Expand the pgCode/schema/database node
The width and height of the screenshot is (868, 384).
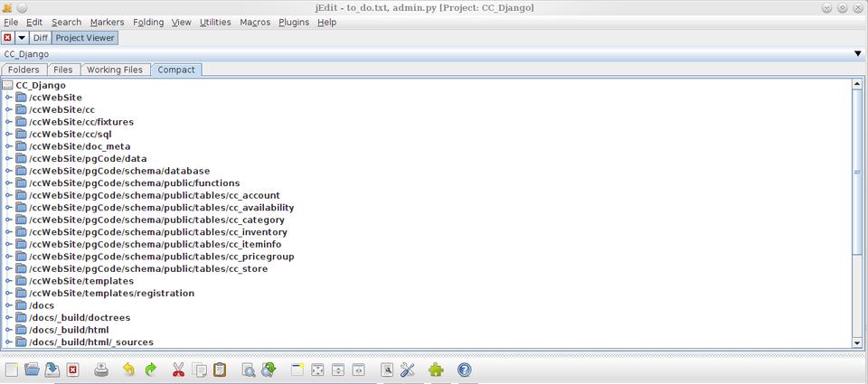pos(8,171)
